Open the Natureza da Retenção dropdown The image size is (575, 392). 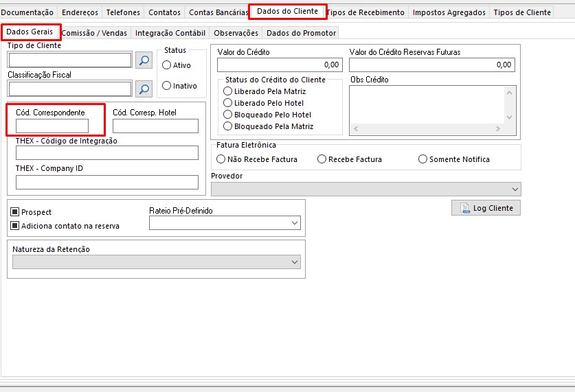click(157, 262)
